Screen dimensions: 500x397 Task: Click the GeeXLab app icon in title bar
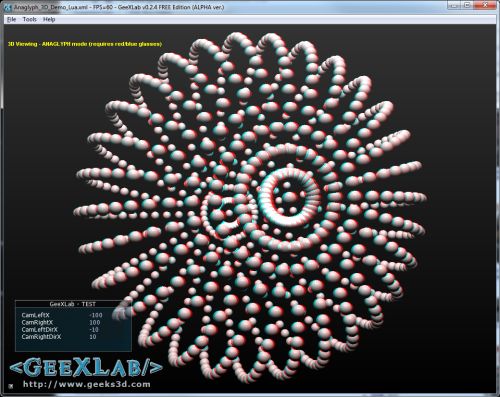8,7
